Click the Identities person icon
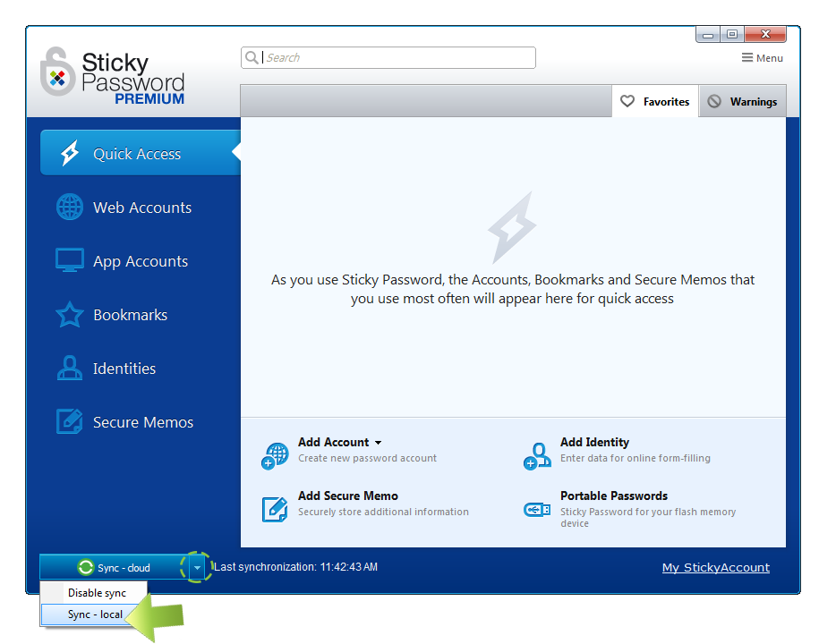819x644 pixels. pyautogui.click(x=70, y=369)
